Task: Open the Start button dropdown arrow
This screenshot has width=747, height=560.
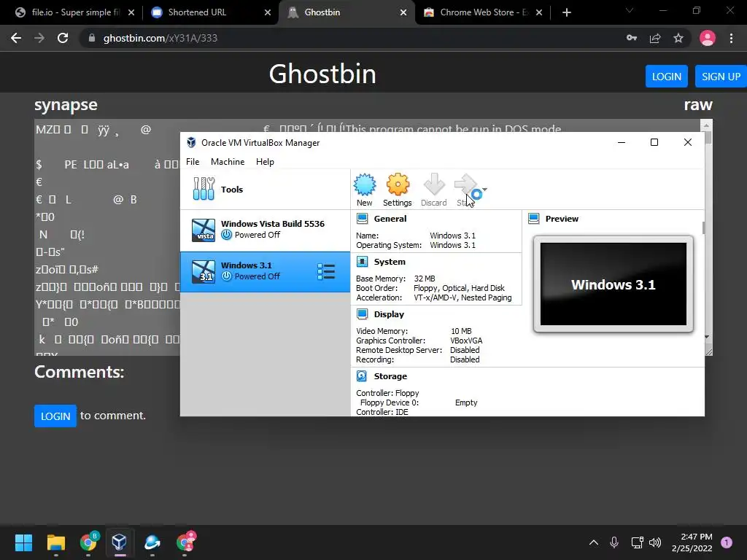Action: pos(484,190)
